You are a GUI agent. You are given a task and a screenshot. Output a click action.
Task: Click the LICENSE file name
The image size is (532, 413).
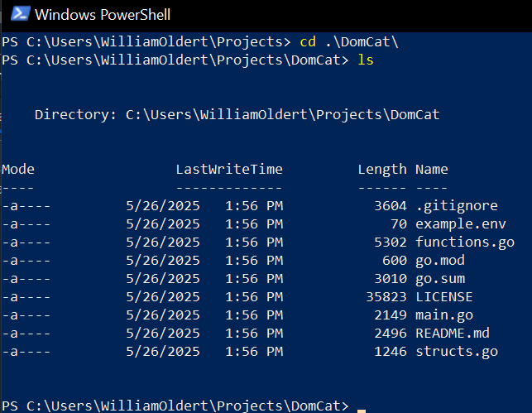[x=443, y=296]
